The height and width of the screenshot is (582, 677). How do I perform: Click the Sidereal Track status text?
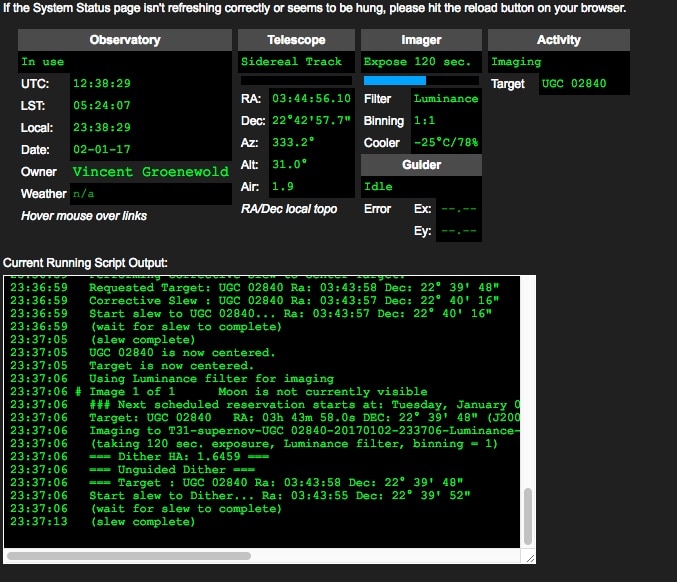[291, 61]
